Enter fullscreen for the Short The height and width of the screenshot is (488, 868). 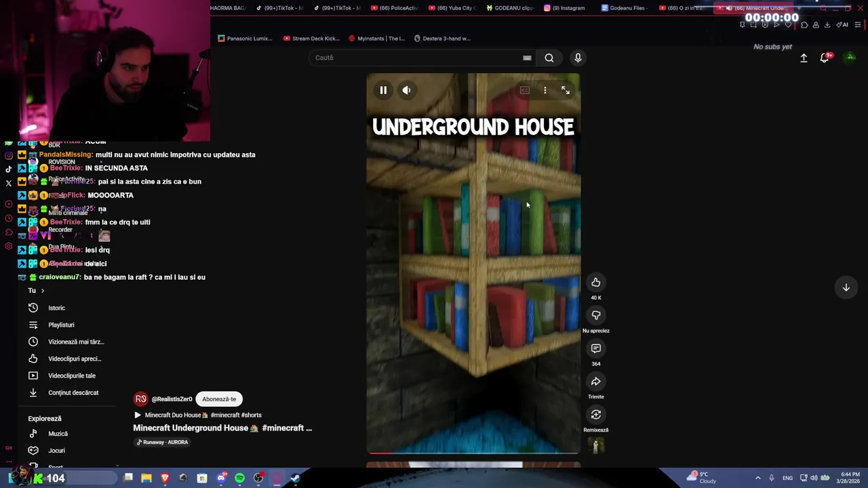tap(566, 90)
